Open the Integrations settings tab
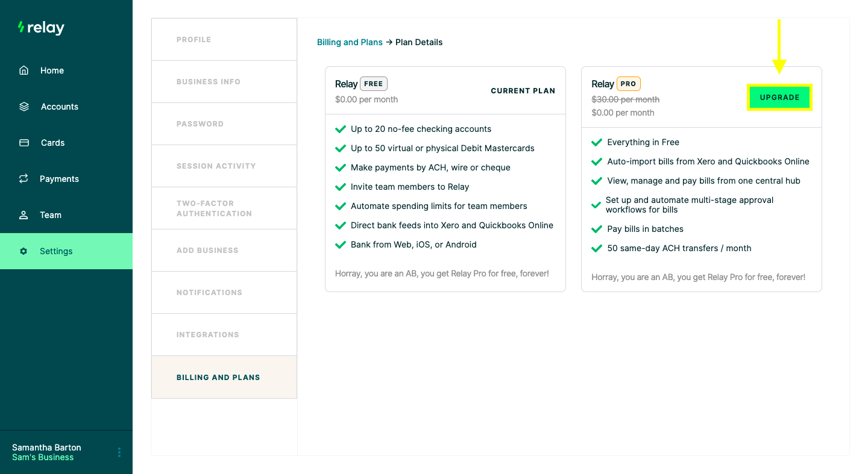 coord(224,335)
